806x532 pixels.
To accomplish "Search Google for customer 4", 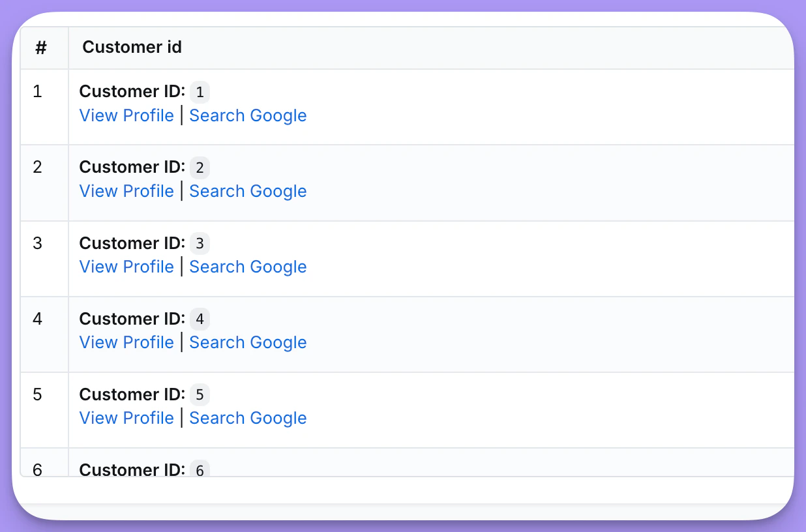I will tap(248, 342).
